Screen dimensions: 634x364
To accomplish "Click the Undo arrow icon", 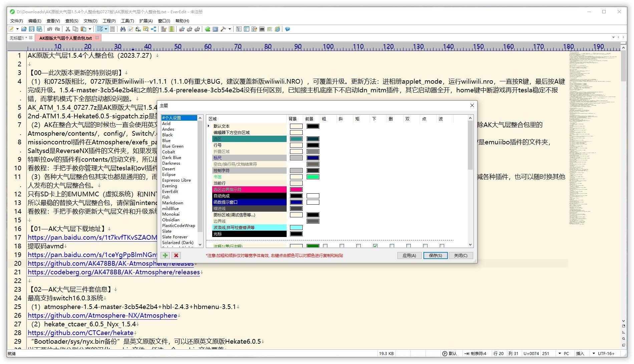I will (50, 29).
